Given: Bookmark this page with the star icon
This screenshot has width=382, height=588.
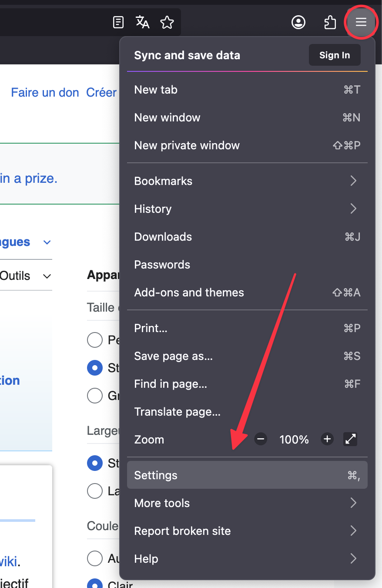Looking at the screenshot, I should (167, 22).
